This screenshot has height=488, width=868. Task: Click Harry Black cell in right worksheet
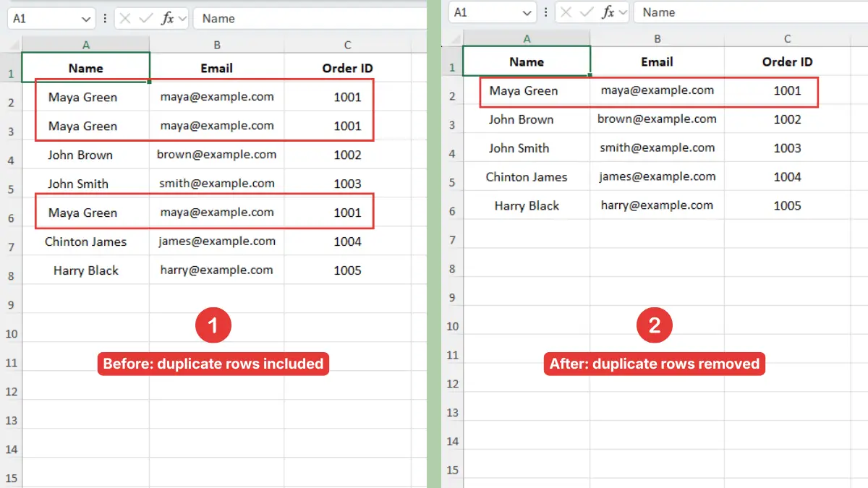527,206
